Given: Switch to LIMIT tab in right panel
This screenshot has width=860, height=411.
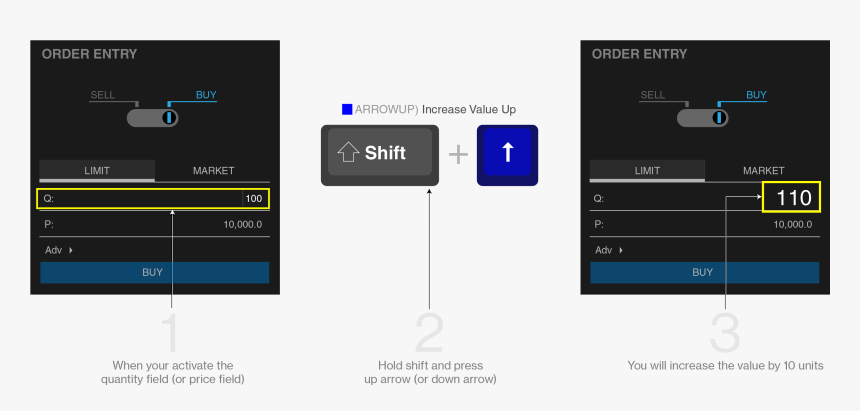Looking at the screenshot, I should [x=647, y=171].
